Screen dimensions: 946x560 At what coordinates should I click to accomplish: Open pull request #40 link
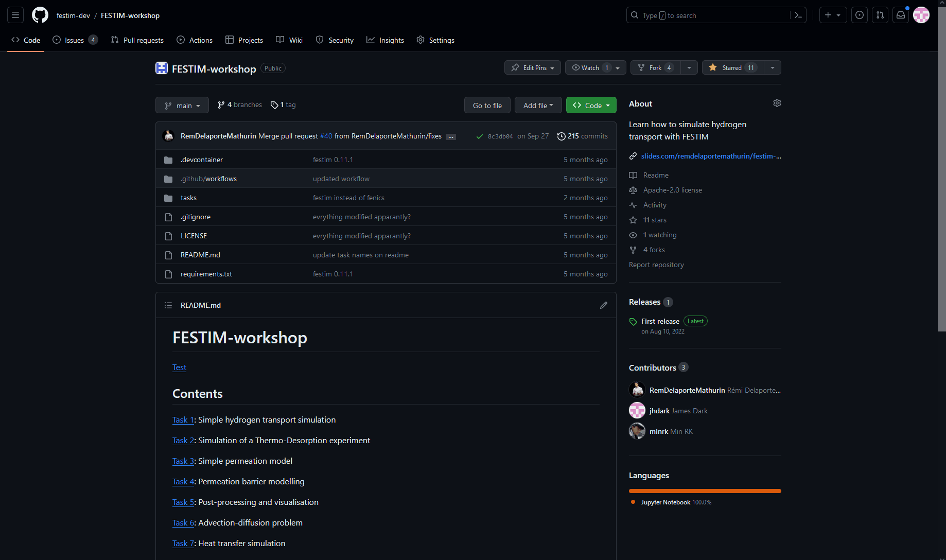326,136
